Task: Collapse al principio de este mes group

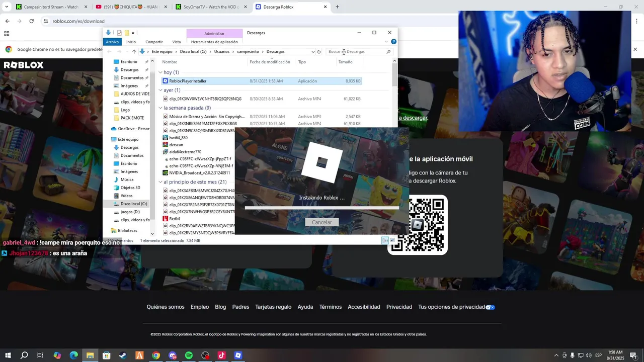Action: point(160,182)
